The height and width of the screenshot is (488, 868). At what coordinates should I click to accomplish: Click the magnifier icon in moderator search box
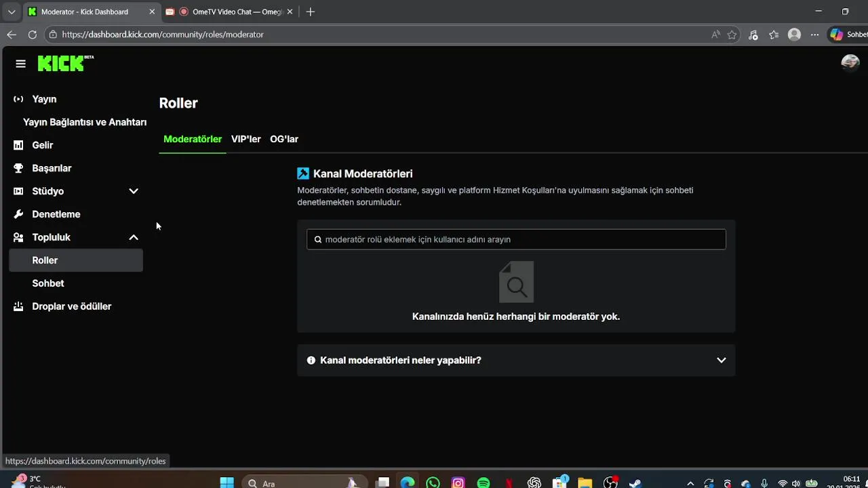(318, 239)
